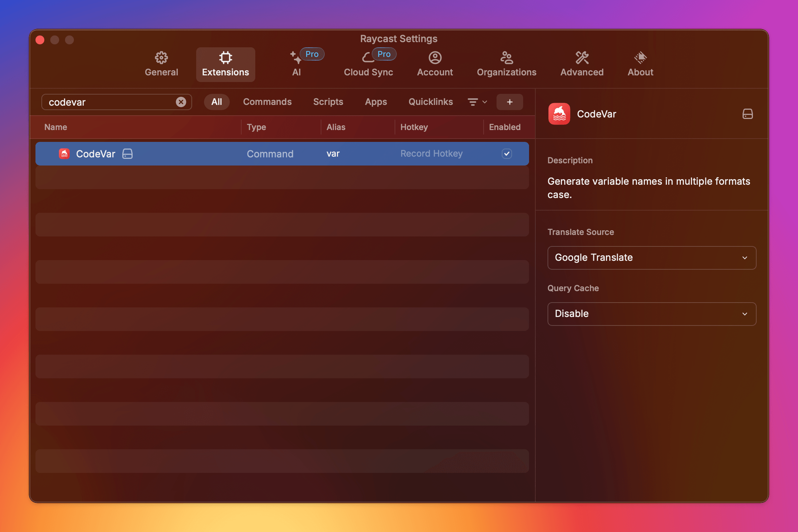Viewport: 798px width, 532px height.
Task: Open the filter options dropdown
Action: (477, 102)
